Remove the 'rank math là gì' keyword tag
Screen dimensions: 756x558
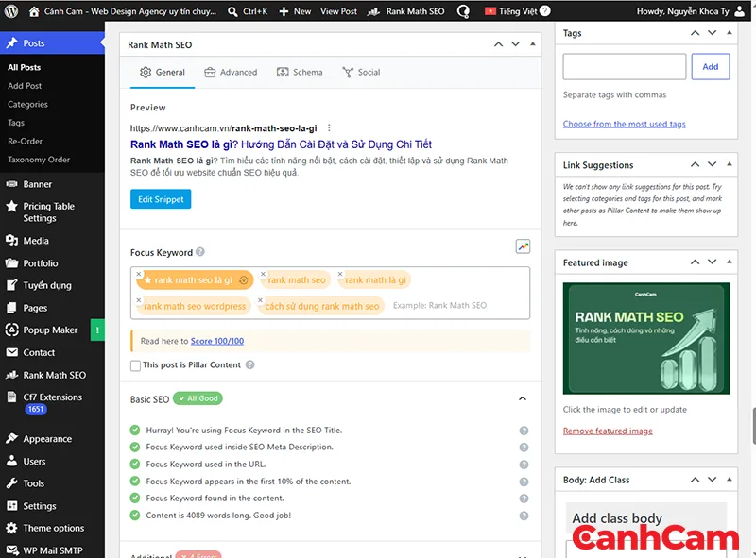340,274
